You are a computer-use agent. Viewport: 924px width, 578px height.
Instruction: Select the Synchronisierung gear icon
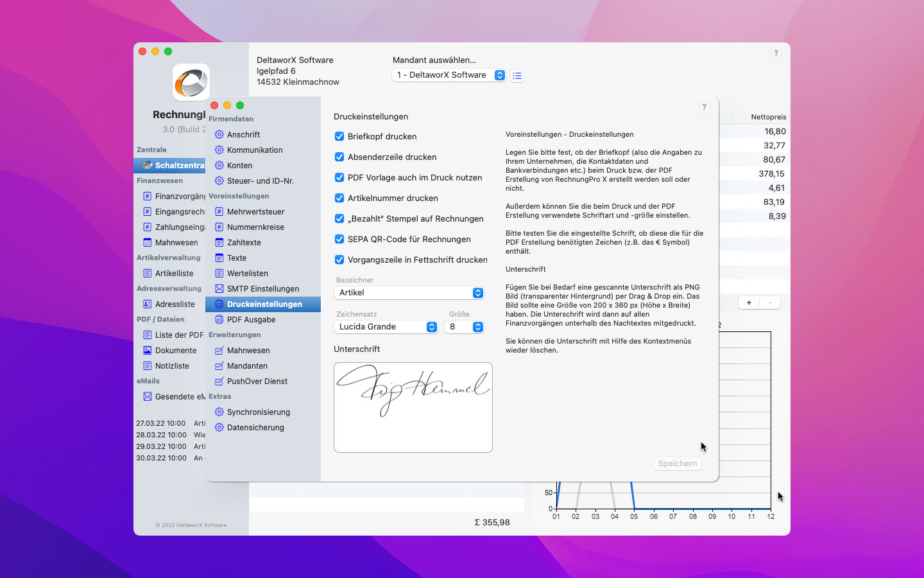pos(219,412)
